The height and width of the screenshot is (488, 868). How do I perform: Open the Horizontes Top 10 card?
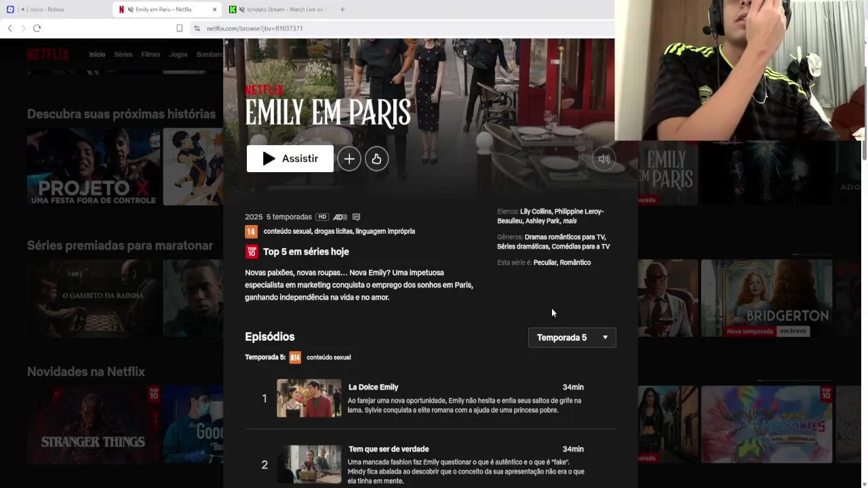click(766, 425)
